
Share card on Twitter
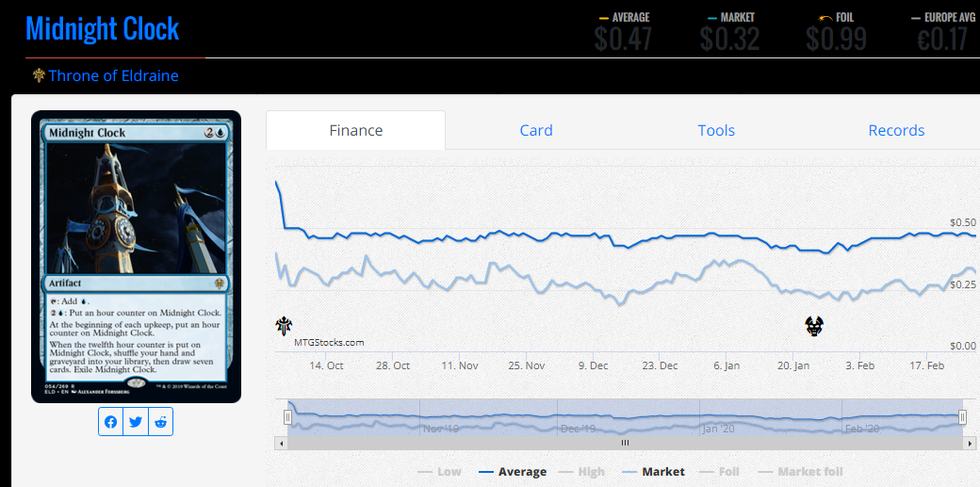[x=136, y=422]
